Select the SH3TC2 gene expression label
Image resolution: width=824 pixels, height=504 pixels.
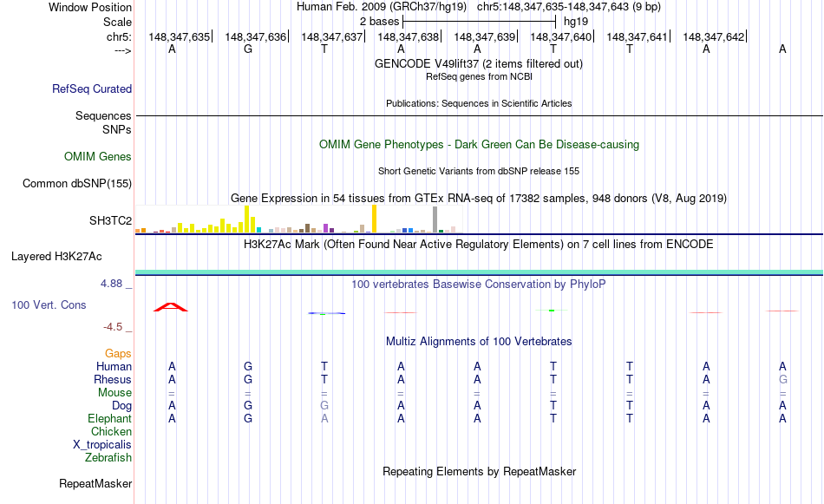click(x=110, y=220)
